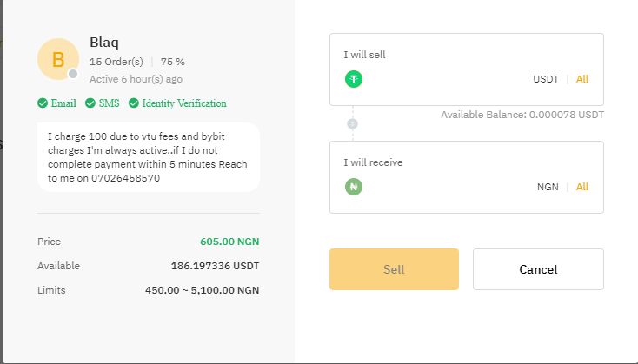
Task: Click the Identity Verification checkmark icon
Action: point(134,103)
